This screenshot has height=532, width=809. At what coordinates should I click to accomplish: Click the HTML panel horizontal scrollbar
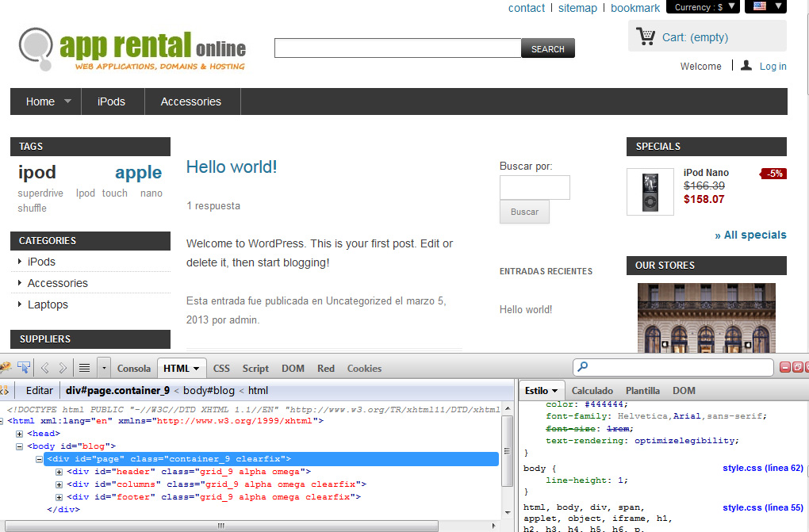click(221, 526)
